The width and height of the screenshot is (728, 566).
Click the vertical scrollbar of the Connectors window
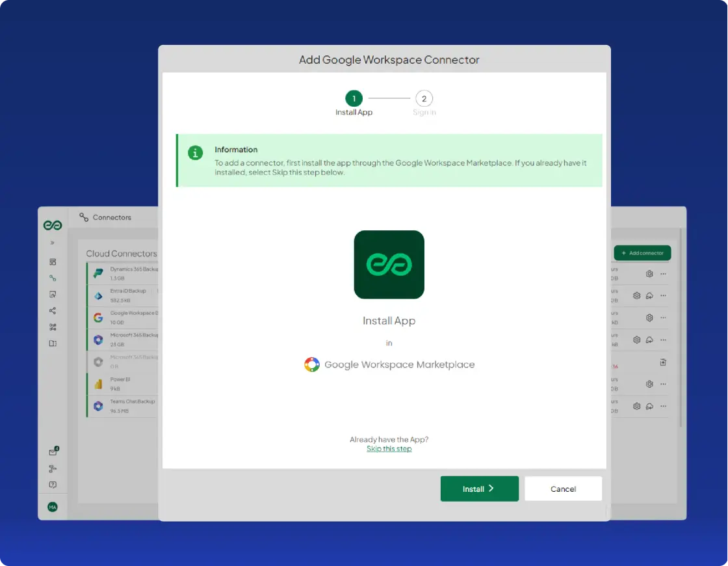click(681, 328)
